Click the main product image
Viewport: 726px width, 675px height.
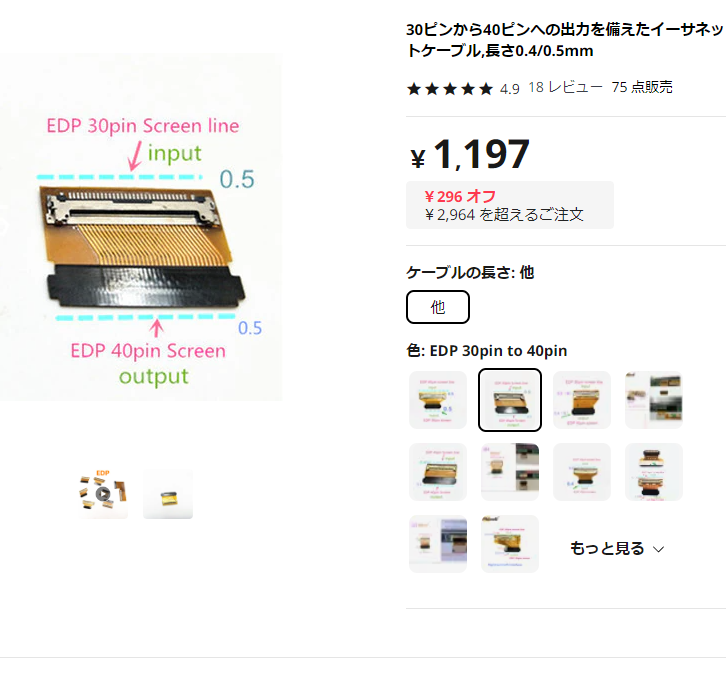(141, 227)
